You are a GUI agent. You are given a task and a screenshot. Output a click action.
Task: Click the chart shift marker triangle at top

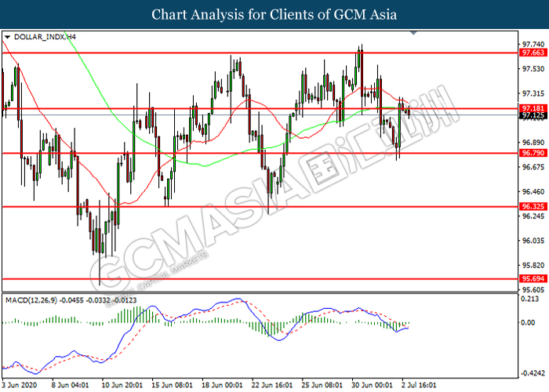click(413, 33)
